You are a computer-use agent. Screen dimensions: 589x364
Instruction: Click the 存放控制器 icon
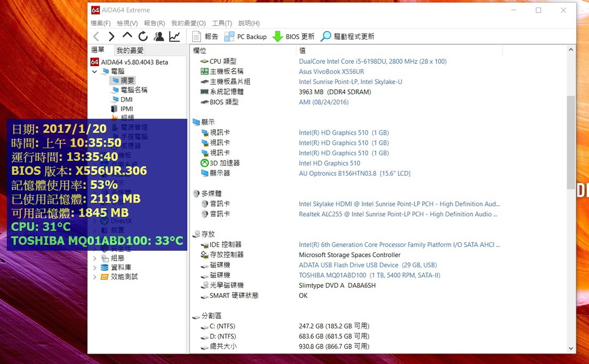[204, 255]
